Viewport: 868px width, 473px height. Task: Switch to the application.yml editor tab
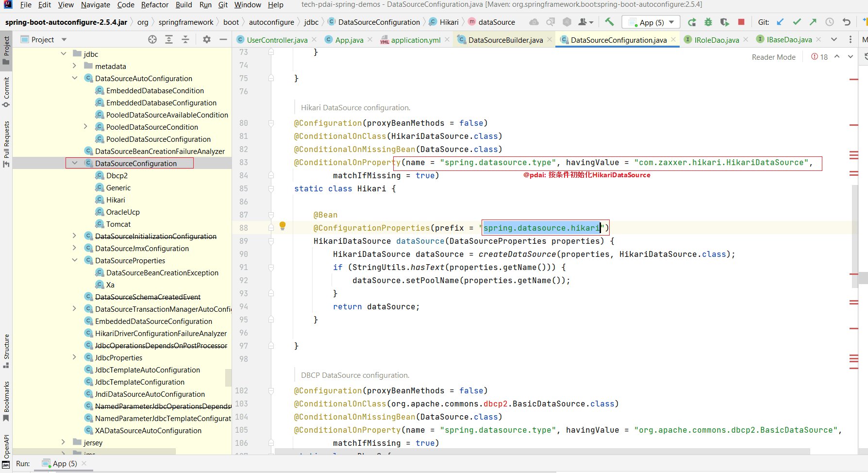pyautogui.click(x=416, y=40)
